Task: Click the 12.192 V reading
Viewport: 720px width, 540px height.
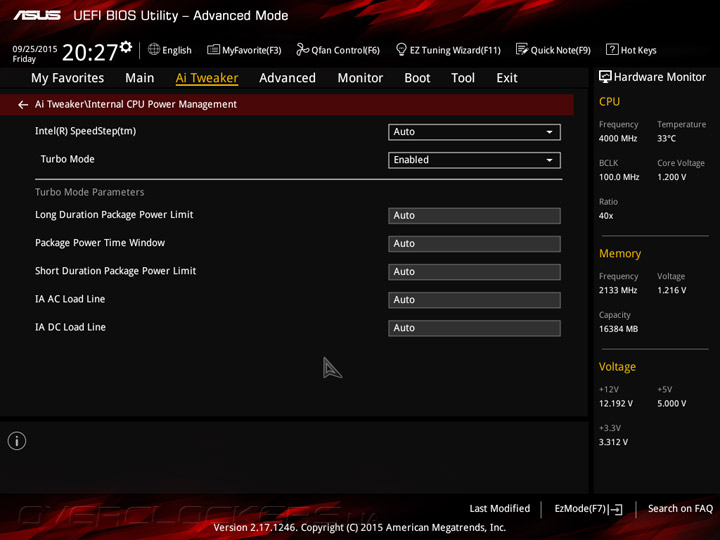Action: (616, 404)
